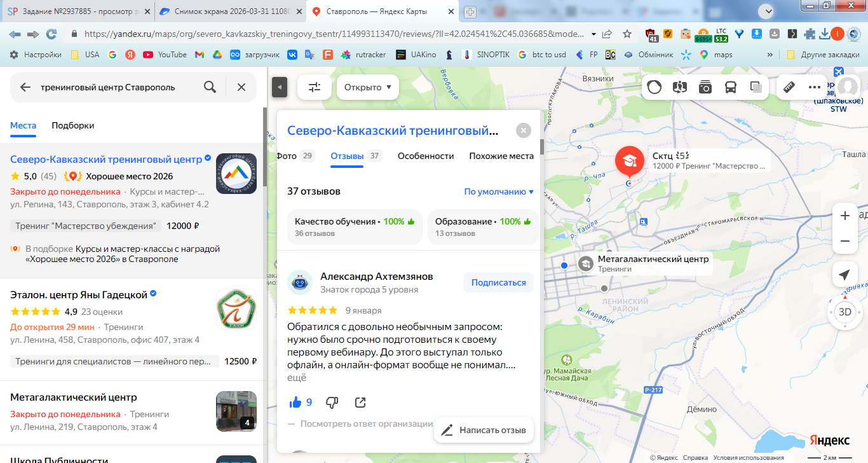Open the search filters button

click(x=315, y=87)
